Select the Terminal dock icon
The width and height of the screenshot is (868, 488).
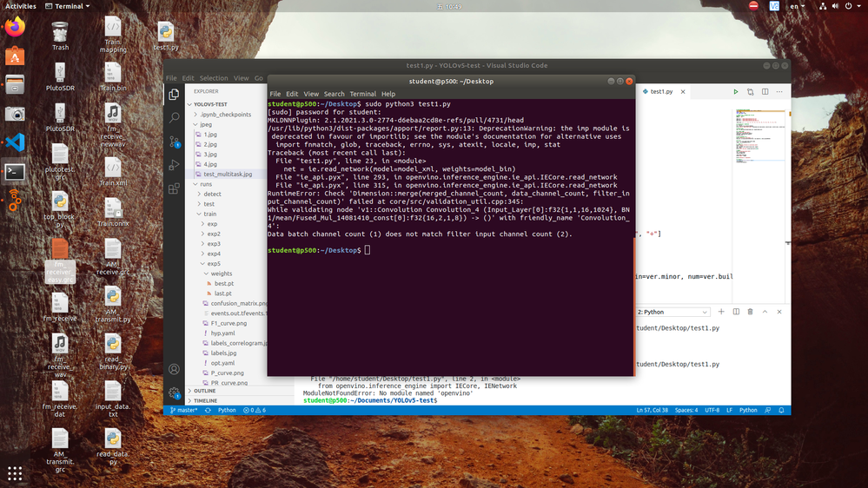coord(15,172)
